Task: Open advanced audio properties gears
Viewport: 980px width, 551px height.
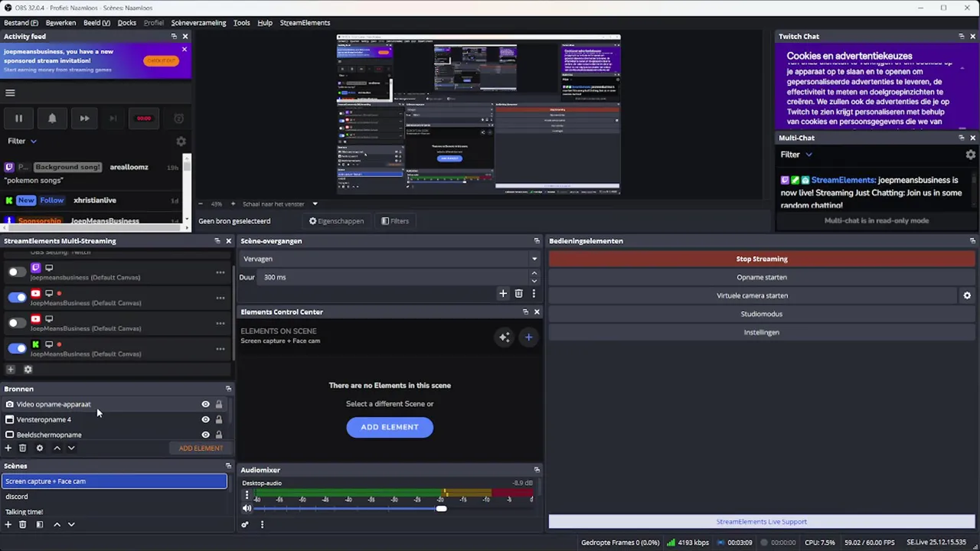Action: [x=245, y=525]
